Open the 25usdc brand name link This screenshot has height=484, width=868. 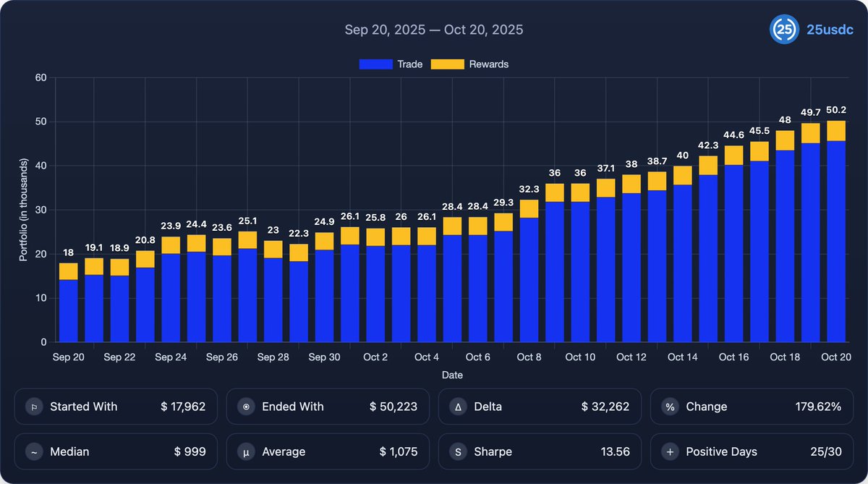tap(830, 30)
